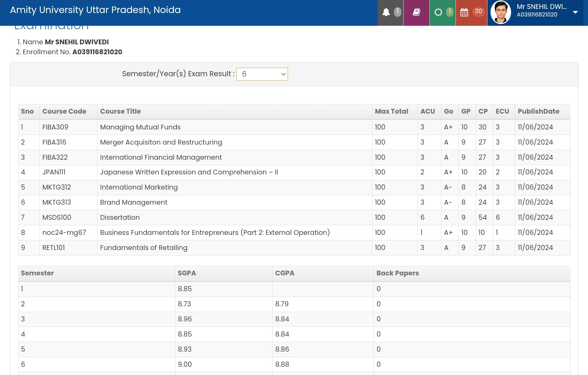
Task: Select the Brand Management course title
Action: pyautogui.click(x=134, y=203)
